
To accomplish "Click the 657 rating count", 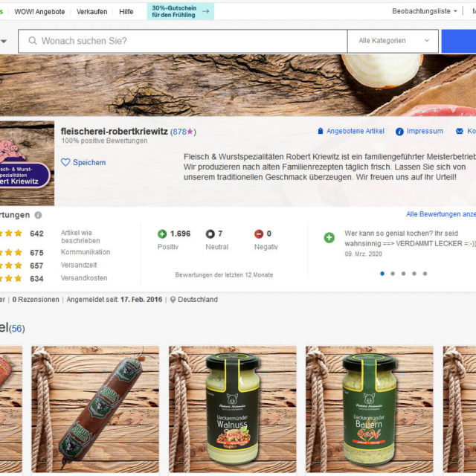I will click(36, 266).
